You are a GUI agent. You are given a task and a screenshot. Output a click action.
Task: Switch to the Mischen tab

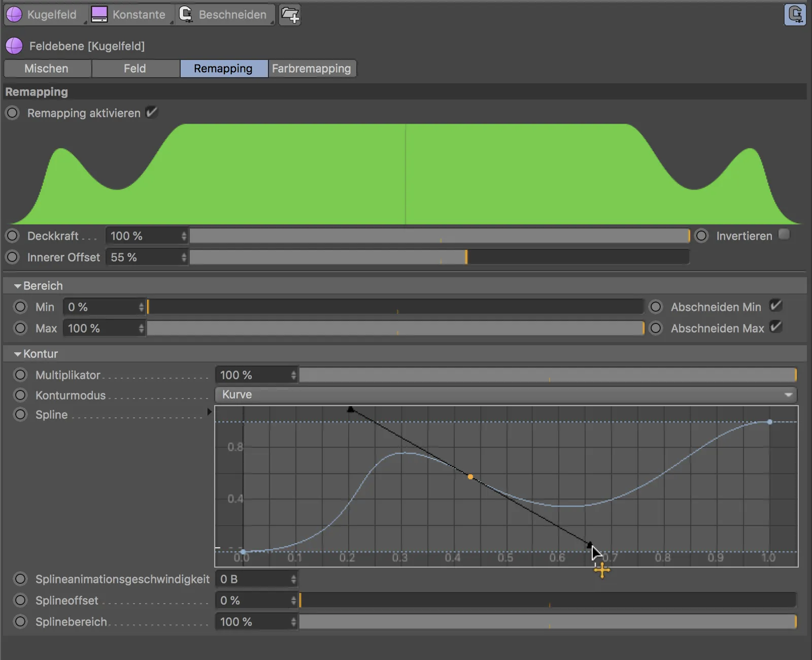tap(47, 69)
